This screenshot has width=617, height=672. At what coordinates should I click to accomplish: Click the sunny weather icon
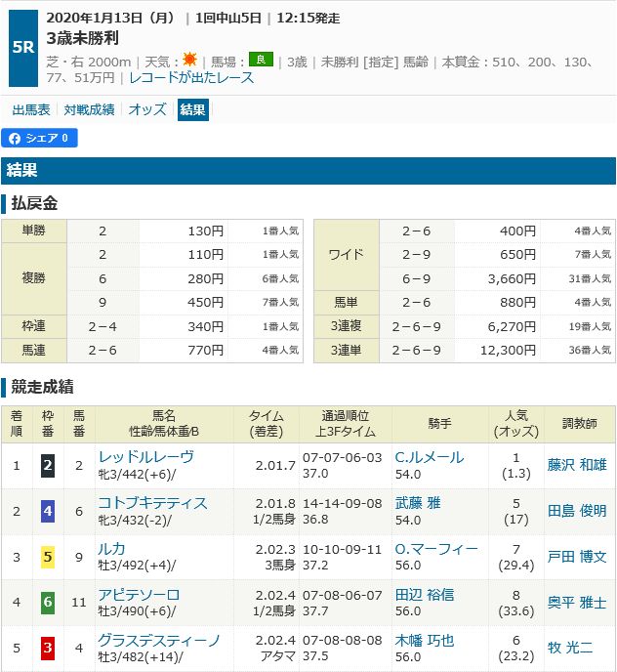click(x=189, y=61)
